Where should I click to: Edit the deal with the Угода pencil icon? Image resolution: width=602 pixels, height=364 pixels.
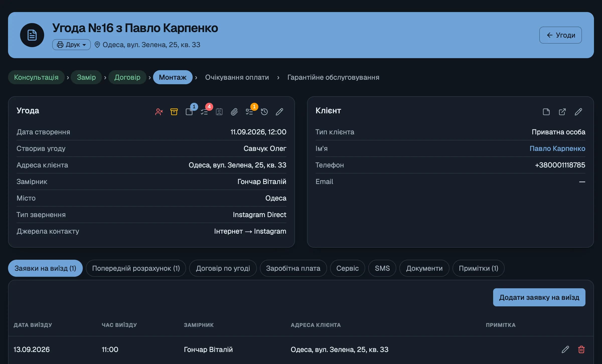pos(279,112)
